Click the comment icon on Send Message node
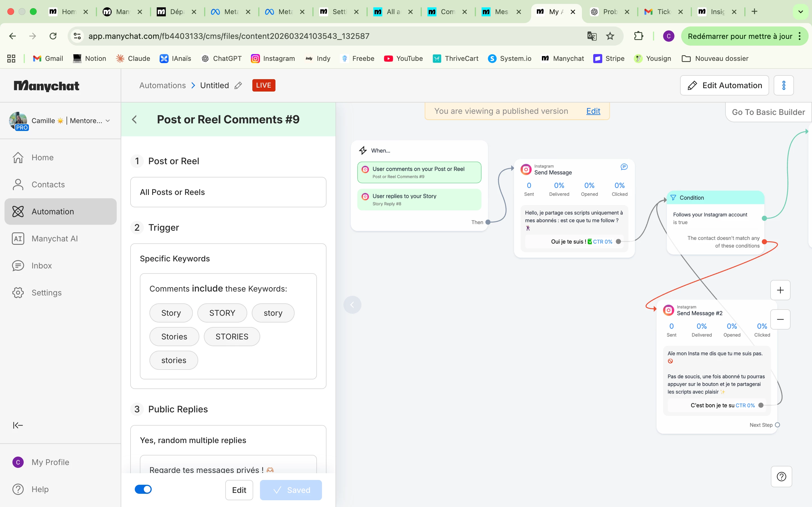This screenshot has height=507, width=812. (624, 167)
